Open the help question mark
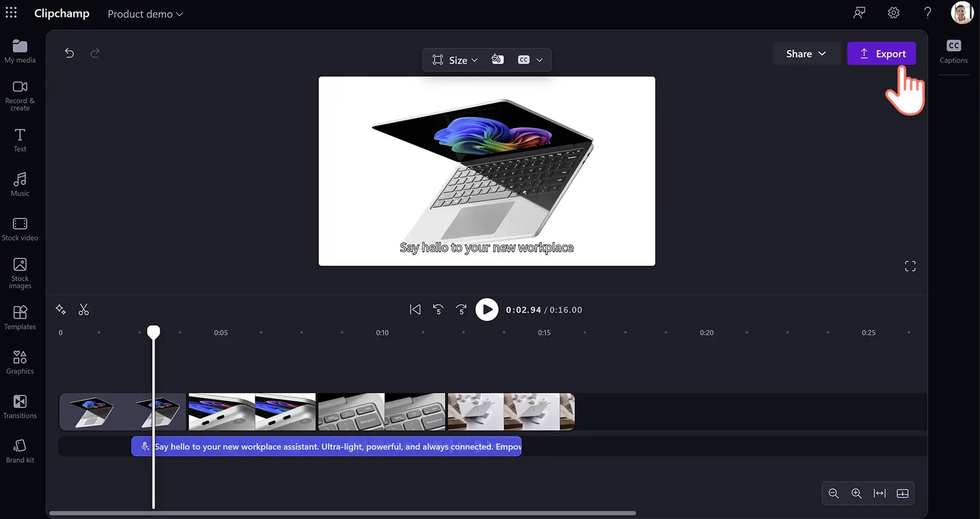The width and height of the screenshot is (980, 519). click(x=928, y=13)
